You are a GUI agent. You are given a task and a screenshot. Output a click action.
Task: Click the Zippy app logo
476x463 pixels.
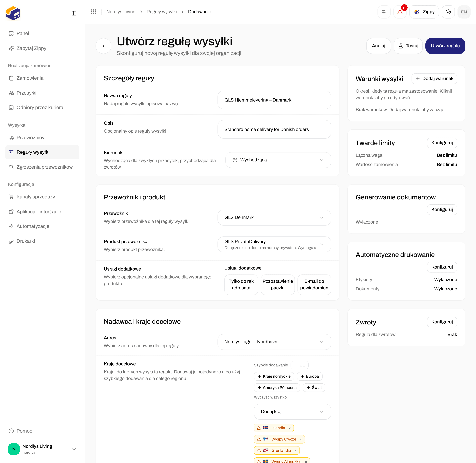tap(13, 13)
